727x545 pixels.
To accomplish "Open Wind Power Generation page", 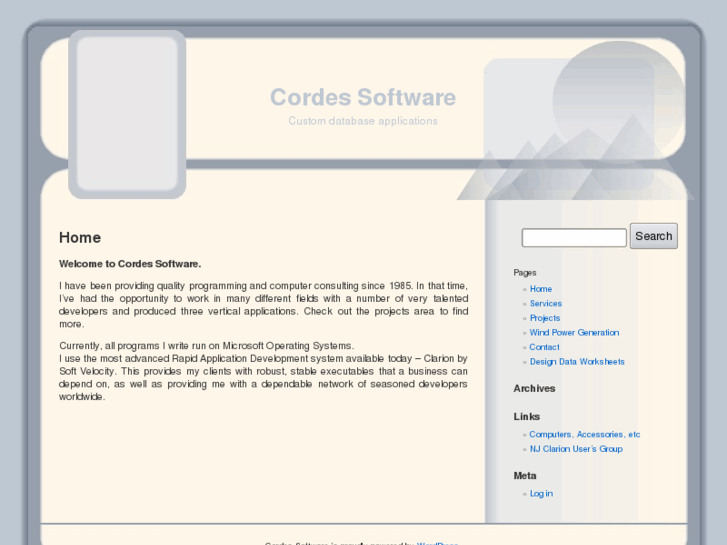I will pos(574,333).
